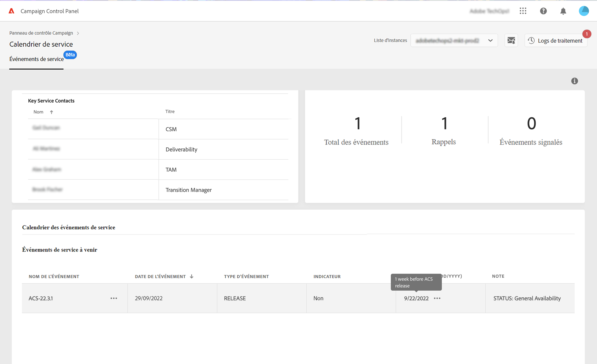Select the Événements de service tab
The image size is (597, 364).
pos(36,59)
